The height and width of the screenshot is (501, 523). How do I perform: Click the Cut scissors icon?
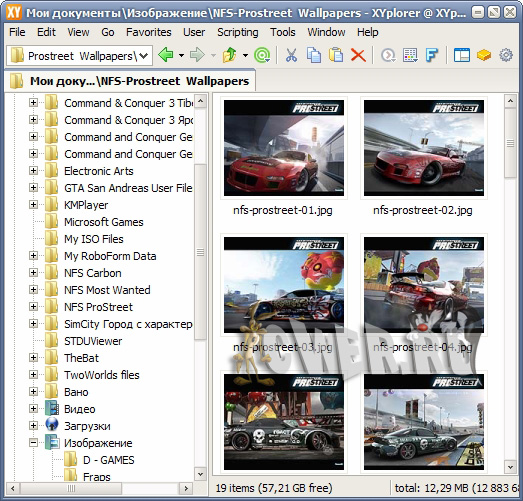click(291, 55)
